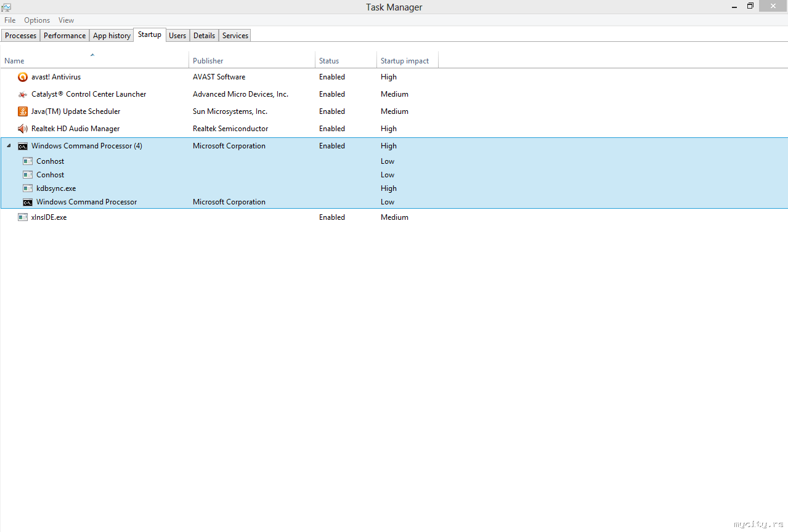
Task: Switch to the Users tab
Action: (x=177, y=36)
